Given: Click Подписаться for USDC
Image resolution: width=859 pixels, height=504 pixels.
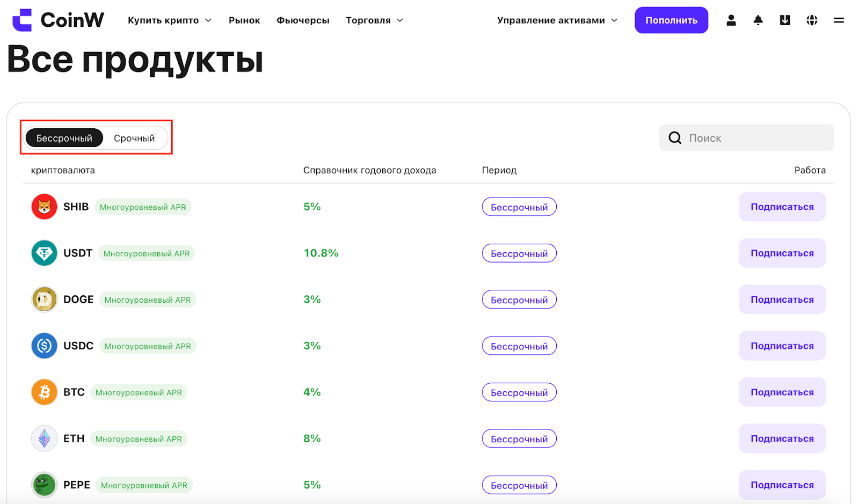Looking at the screenshot, I should [782, 346].
